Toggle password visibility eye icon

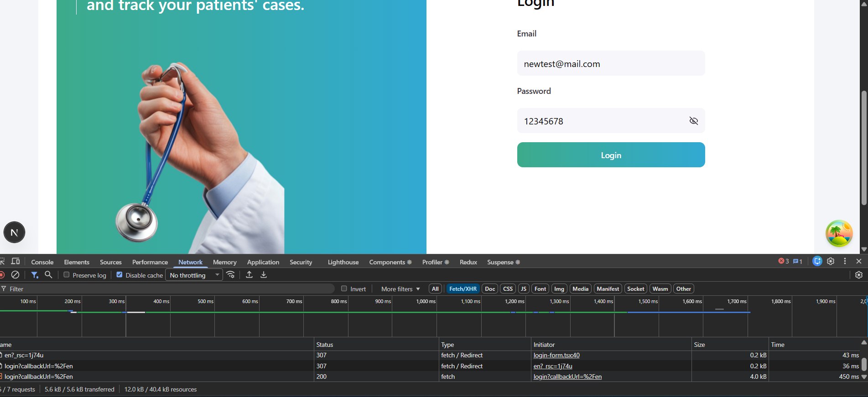click(693, 121)
